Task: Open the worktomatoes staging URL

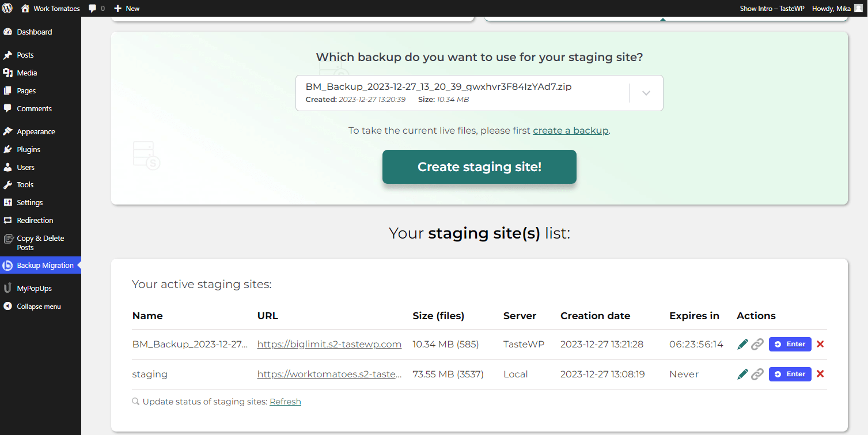Action: tap(329, 375)
